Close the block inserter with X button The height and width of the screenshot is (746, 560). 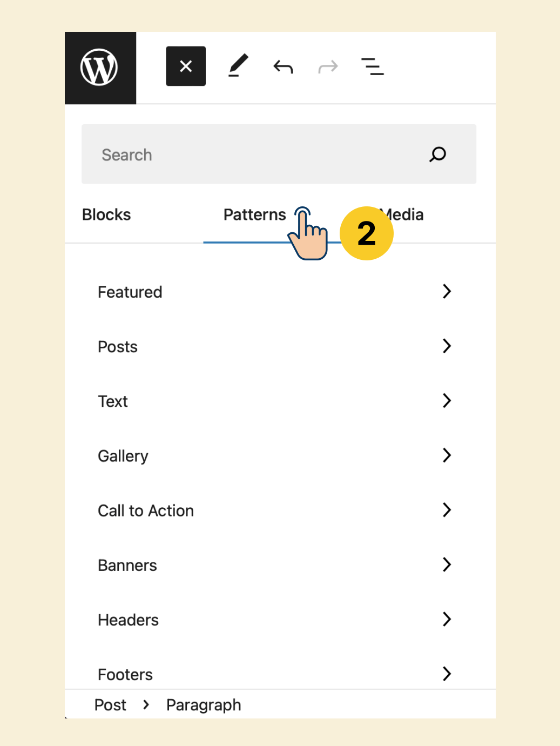click(186, 66)
